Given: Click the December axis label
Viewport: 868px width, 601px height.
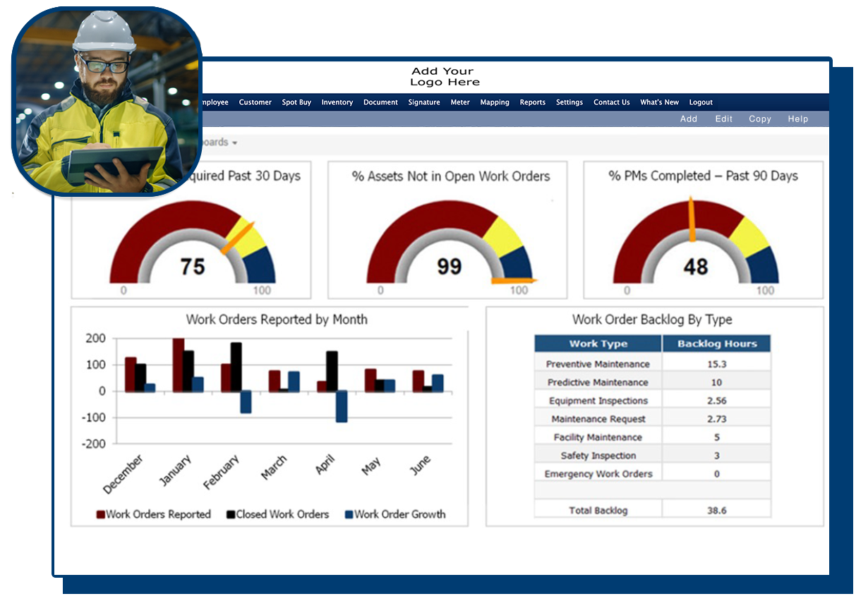Looking at the screenshot, I should 123,474.
